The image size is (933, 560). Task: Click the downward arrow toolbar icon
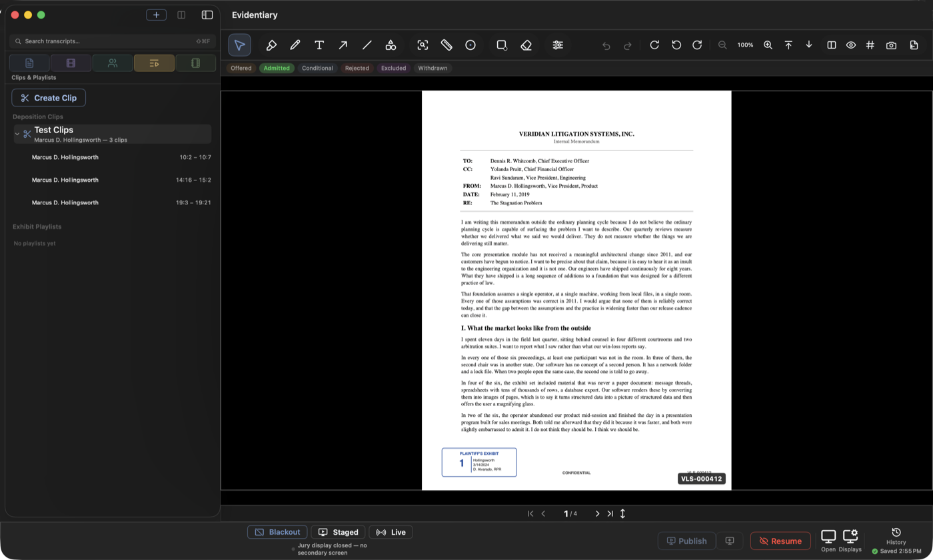click(809, 45)
